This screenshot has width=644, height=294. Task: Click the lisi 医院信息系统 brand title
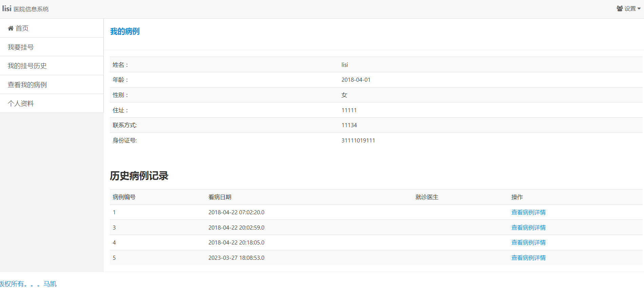[x=25, y=9]
